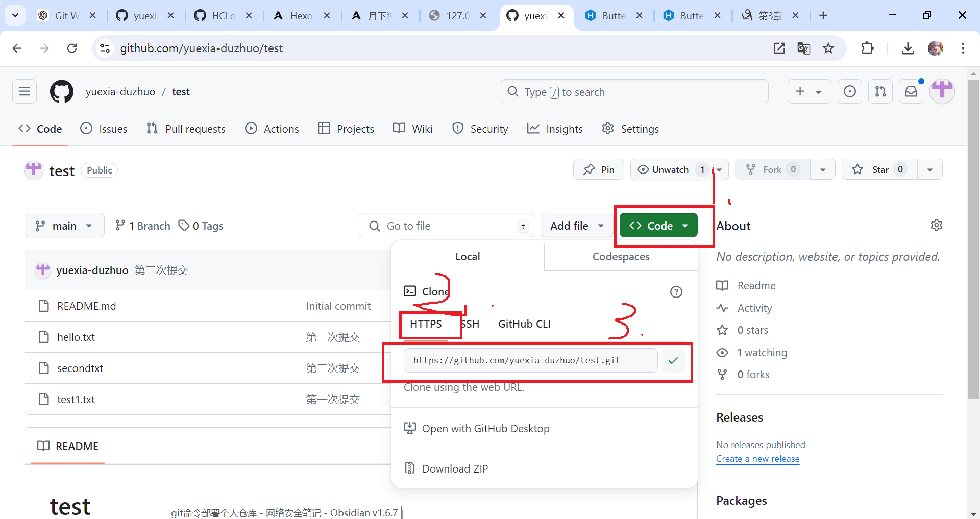Copy the HTTPS clone URL
This screenshot has height=519, width=980.
tap(673, 360)
